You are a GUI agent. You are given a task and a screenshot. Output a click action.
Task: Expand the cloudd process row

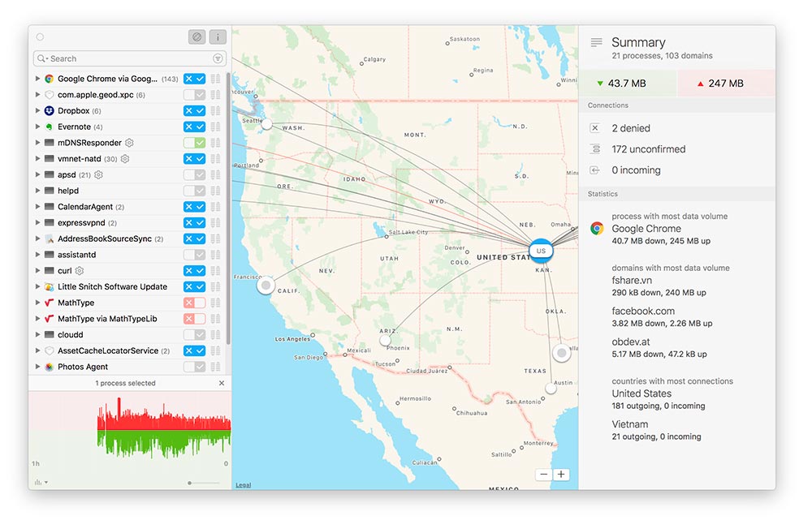(x=37, y=335)
